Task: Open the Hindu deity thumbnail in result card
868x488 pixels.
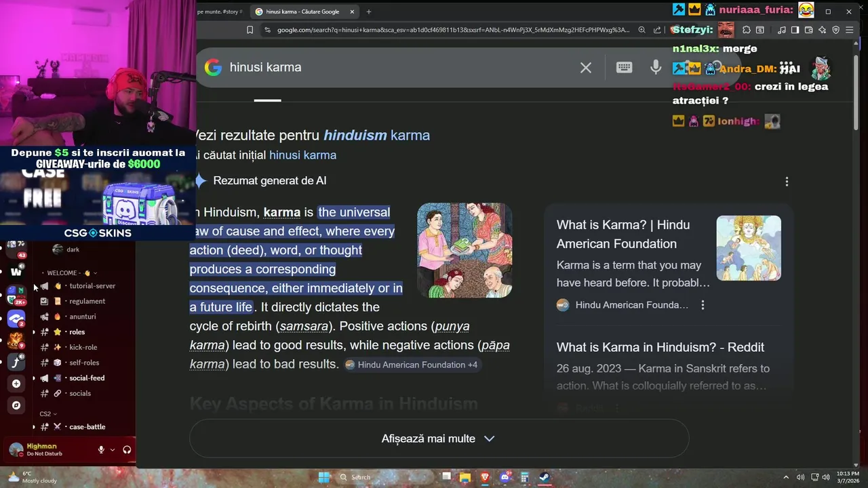Action: (x=749, y=248)
